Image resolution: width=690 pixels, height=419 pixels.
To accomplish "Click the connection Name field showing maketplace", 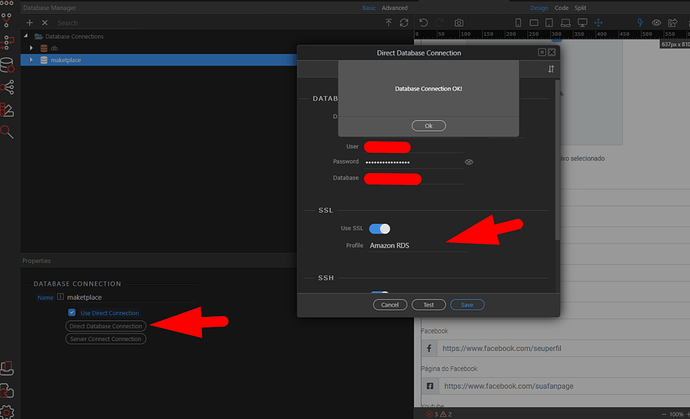I will pos(131,298).
